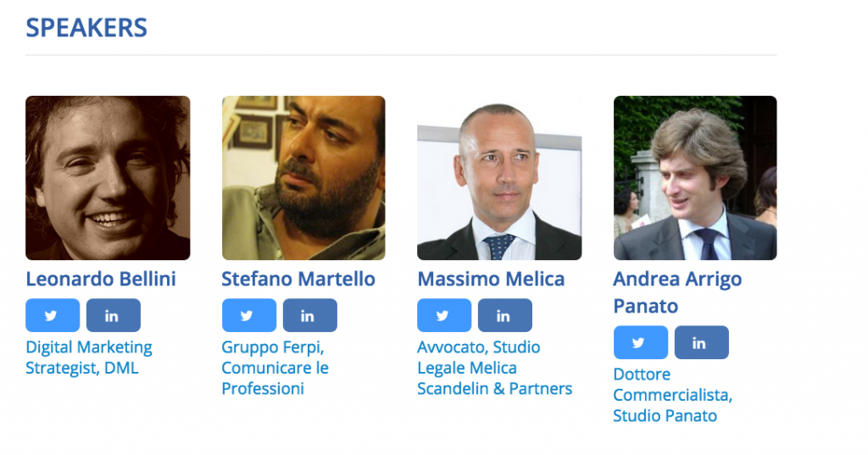The width and height of the screenshot is (868, 455).
Task: Open the Andrea Arrigo Panato name link
Action: (677, 292)
